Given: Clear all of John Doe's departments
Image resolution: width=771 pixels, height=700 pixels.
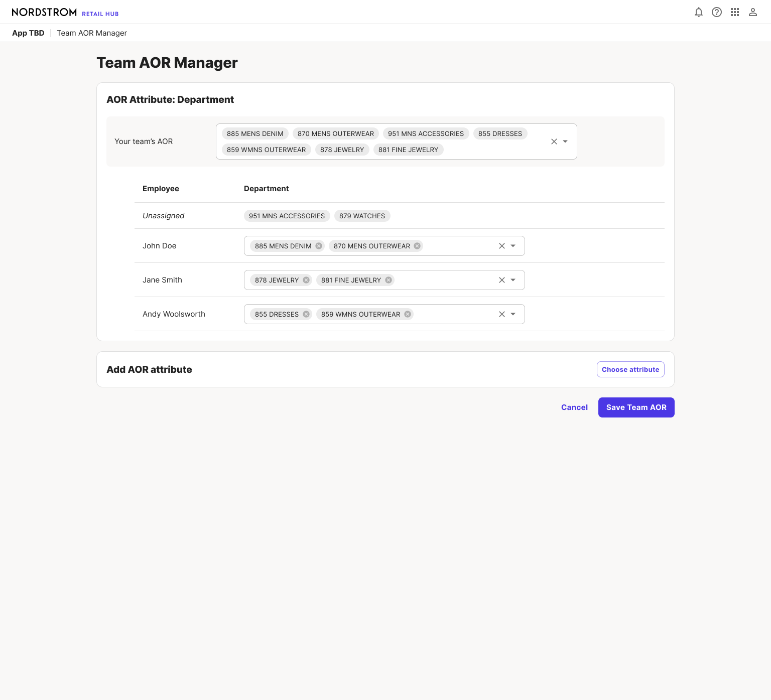Looking at the screenshot, I should pos(502,246).
